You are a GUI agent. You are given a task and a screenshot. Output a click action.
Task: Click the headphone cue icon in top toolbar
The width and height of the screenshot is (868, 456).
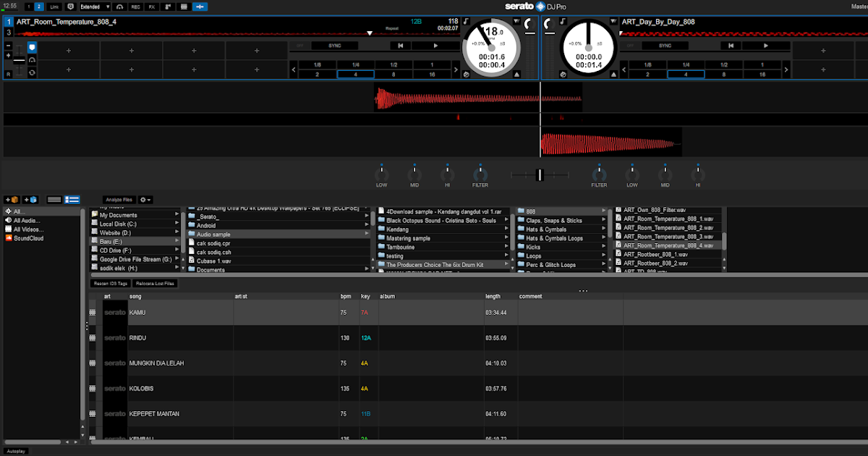click(x=119, y=7)
